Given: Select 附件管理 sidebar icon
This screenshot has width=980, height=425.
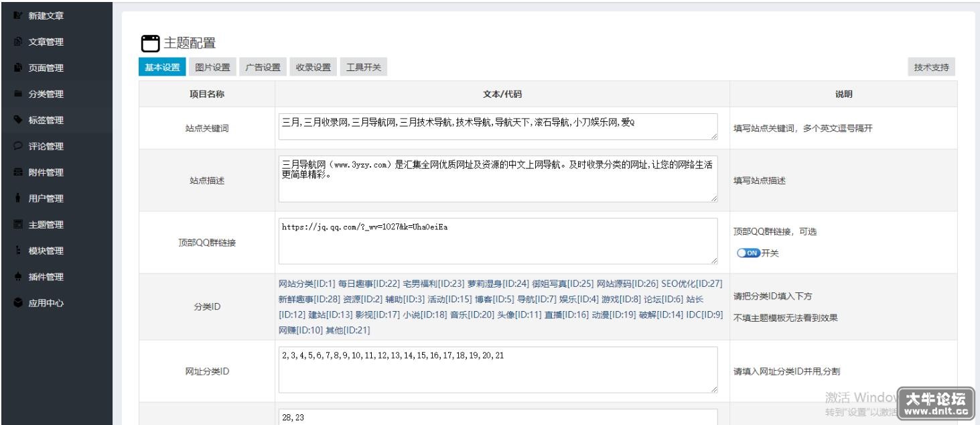Looking at the screenshot, I should pos(17,172).
